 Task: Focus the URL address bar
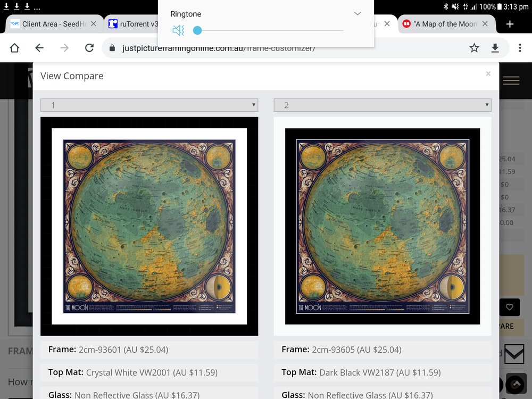219,48
